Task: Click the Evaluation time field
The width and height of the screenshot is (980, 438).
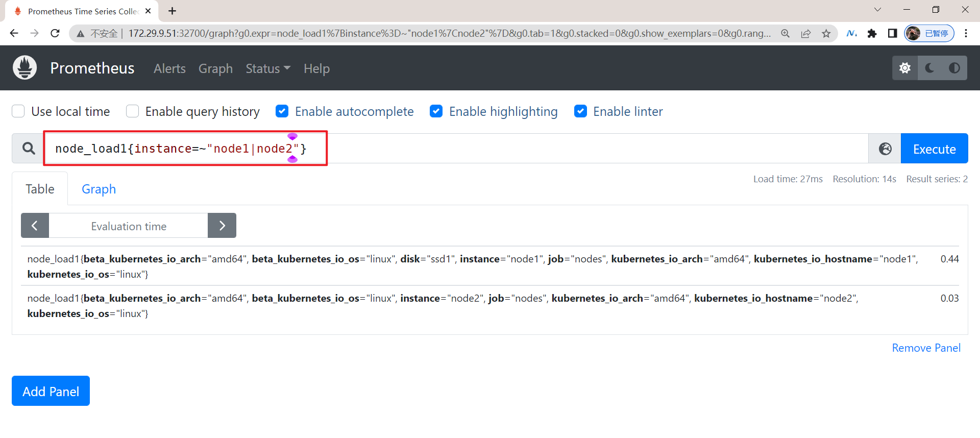Action: (129, 226)
